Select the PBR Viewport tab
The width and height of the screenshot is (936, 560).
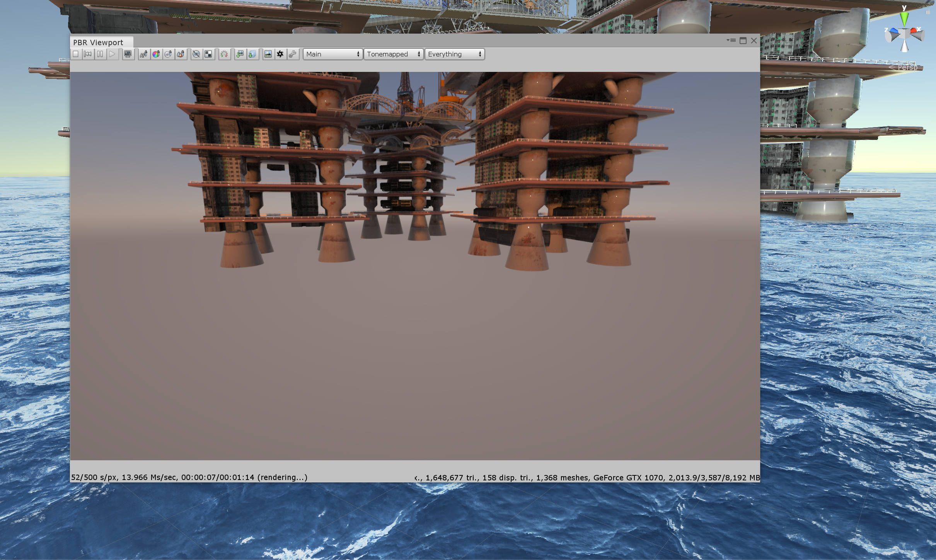coord(98,43)
